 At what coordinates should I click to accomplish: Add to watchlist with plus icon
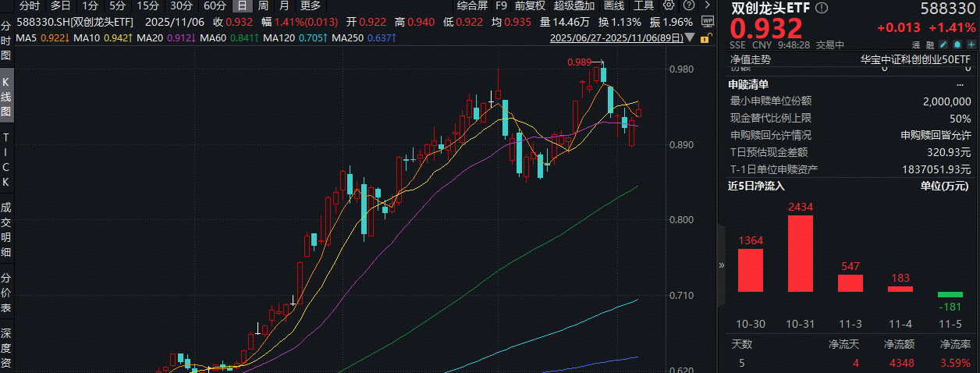click(970, 44)
